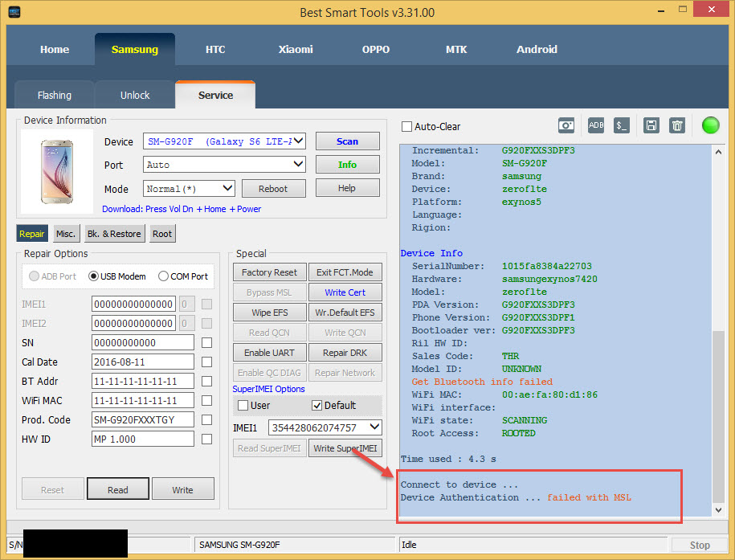The width and height of the screenshot is (735, 560).
Task: Click the Write Cert button
Action: [x=345, y=292]
